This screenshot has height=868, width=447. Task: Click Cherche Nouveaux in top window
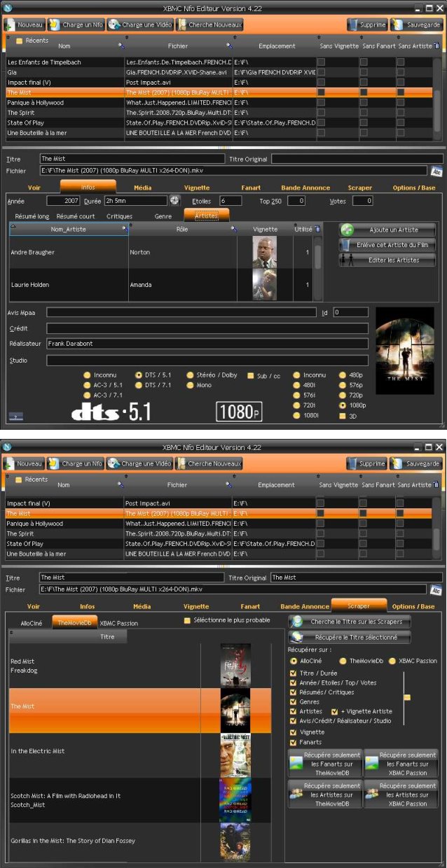pos(209,24)
